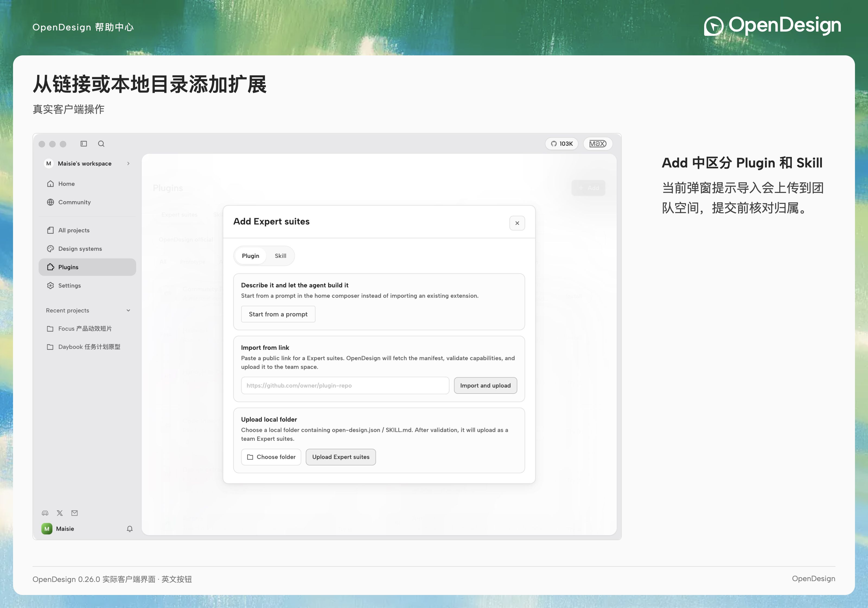Click the workspace M avatar
The image size is (868, 608).
click(x=49, y=163)
